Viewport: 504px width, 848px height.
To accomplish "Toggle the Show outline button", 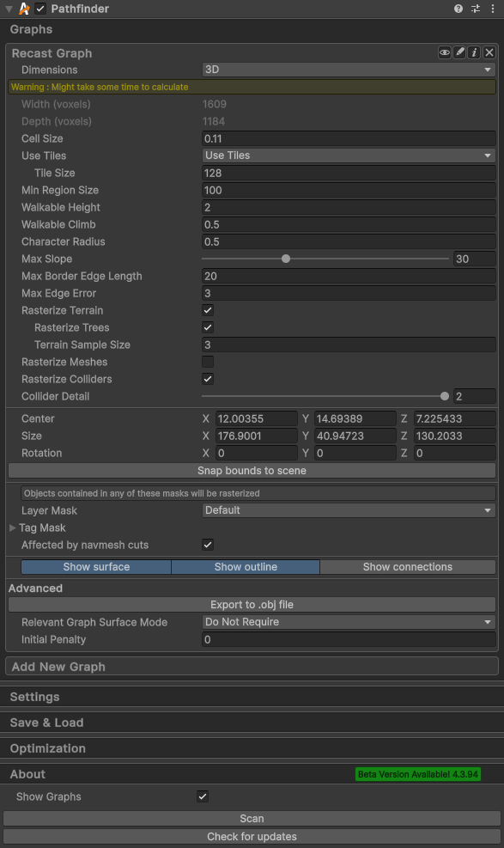I will tap(246, 567).
